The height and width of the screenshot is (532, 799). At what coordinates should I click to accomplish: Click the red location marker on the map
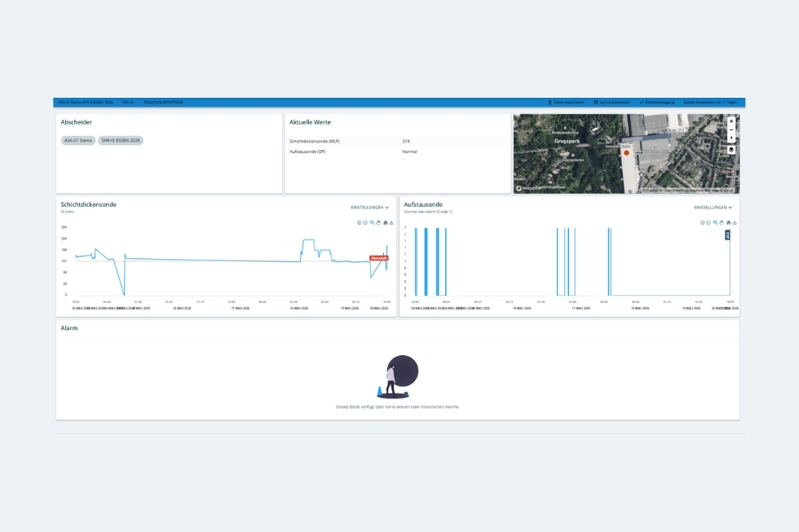[627, 152]
